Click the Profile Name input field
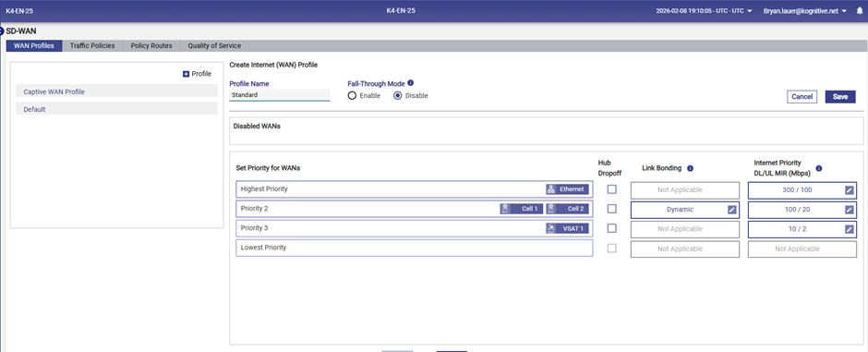 280,95
